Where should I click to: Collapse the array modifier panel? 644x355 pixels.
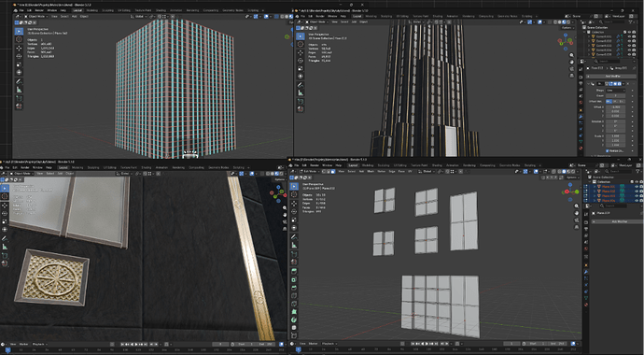coord(588,83)
